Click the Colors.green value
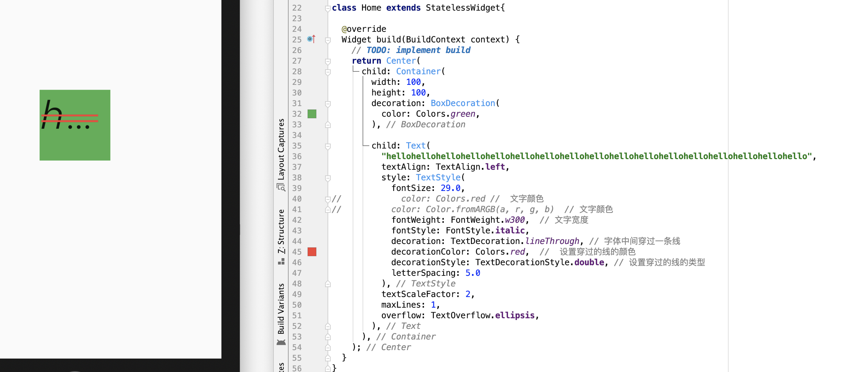 pyautogui.click(x=446, y=114)
